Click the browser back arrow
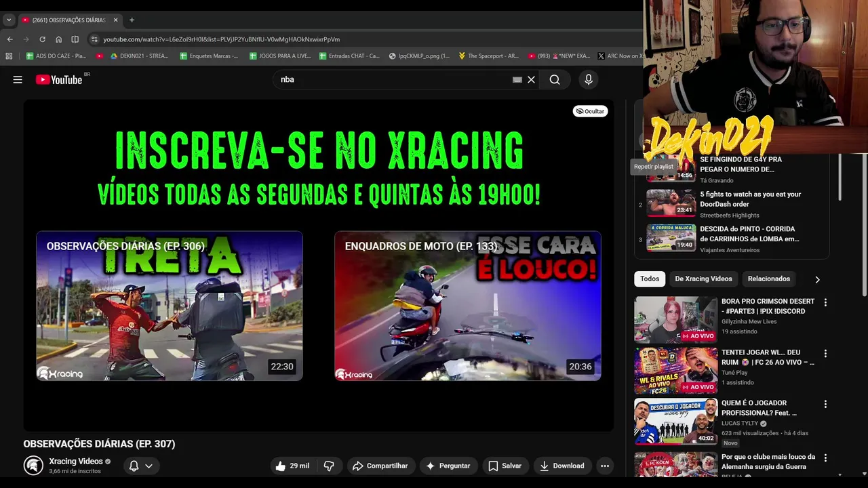This screenshot has width=868, height=488. coord(9,39)
